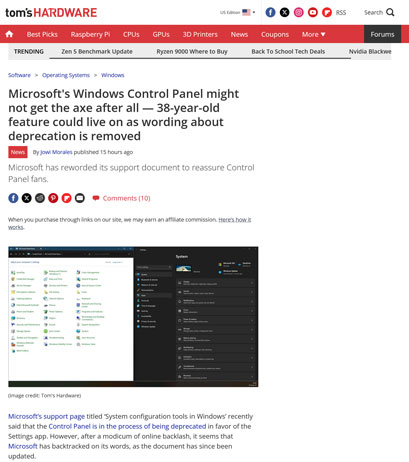Open "Control Panel is in the process of being deprecated" link
Screen dimensions: 409x462
coord(127,426)
